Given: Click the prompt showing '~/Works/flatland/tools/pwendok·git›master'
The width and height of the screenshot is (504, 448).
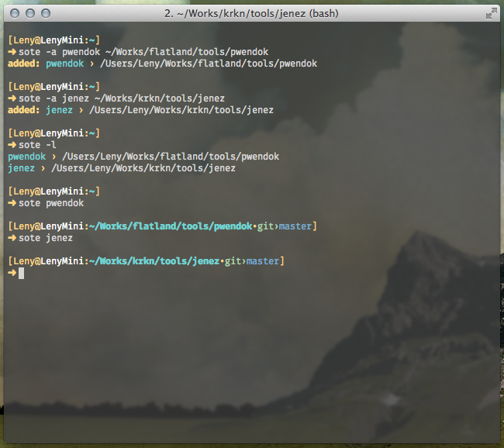Looking at the screenshot, I should 162,226.
